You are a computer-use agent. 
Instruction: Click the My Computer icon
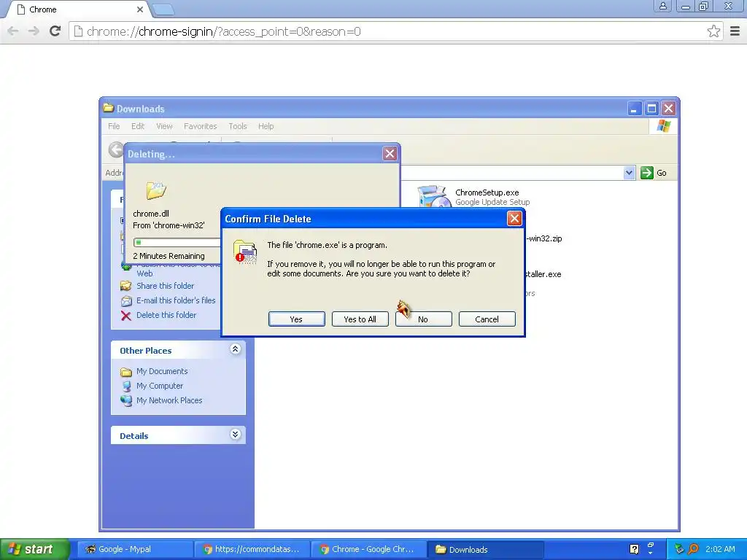126,386
